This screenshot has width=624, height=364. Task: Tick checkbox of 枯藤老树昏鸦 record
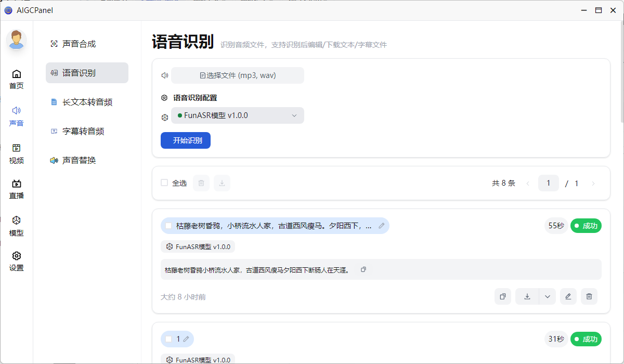(168, 226)
